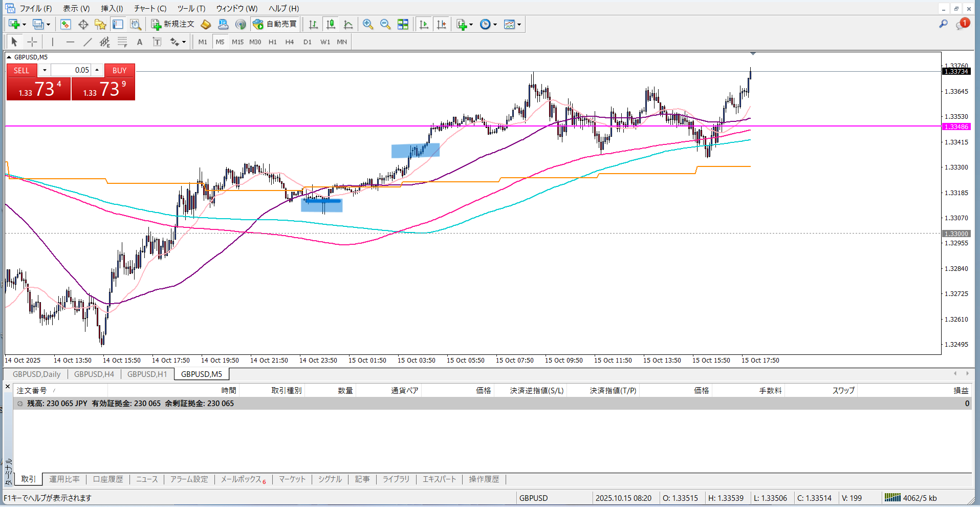Open the Navigator star-folder icon
The height and width of the screenshot is (507, 980).
click(x=100, y=24)
